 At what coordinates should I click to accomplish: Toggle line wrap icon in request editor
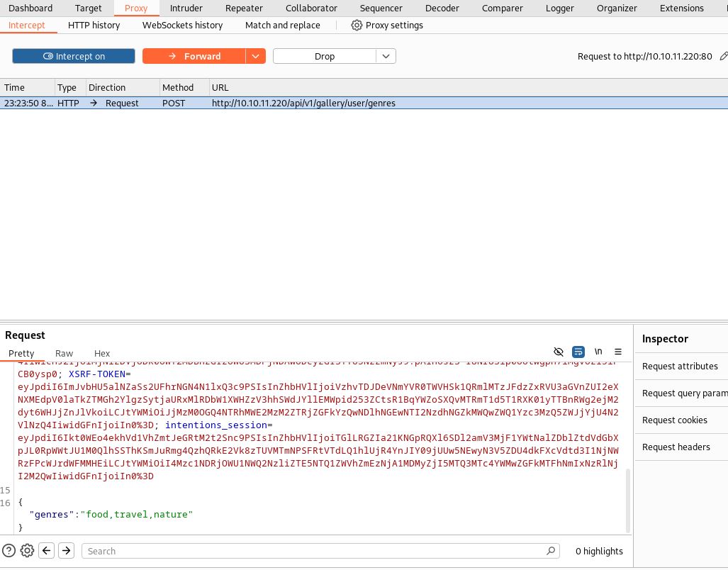[x=578, y=352]
